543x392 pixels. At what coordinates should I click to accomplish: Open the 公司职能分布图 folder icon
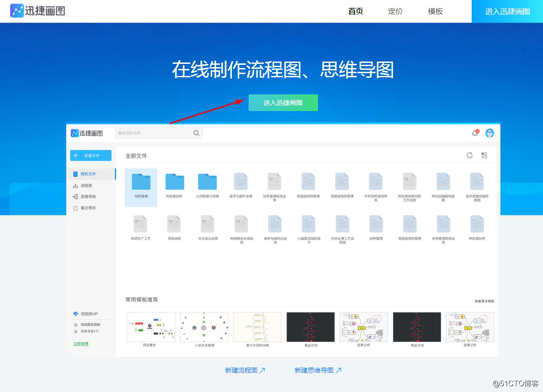207,181
